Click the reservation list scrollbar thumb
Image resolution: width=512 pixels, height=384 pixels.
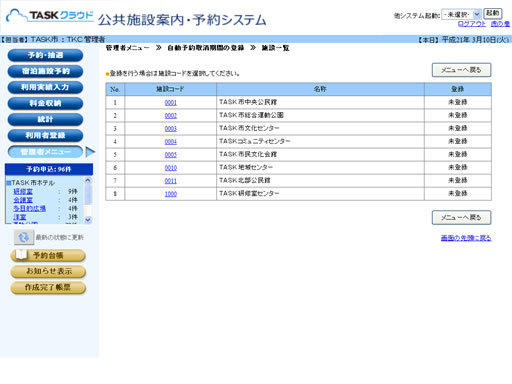[x=88, y=194]
